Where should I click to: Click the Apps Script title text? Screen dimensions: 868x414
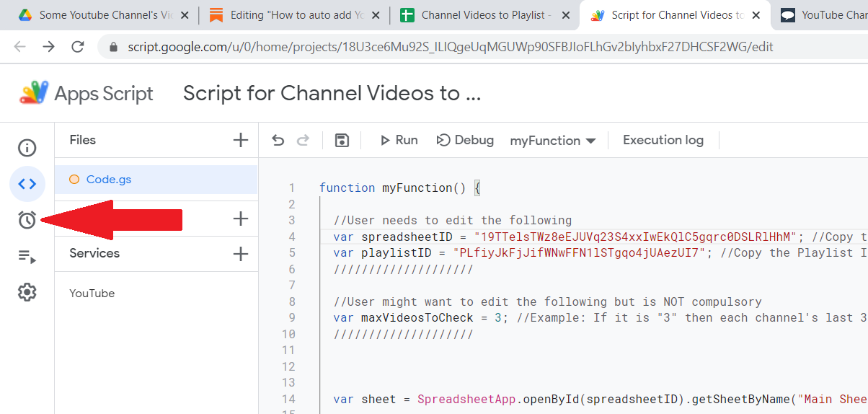104,94
